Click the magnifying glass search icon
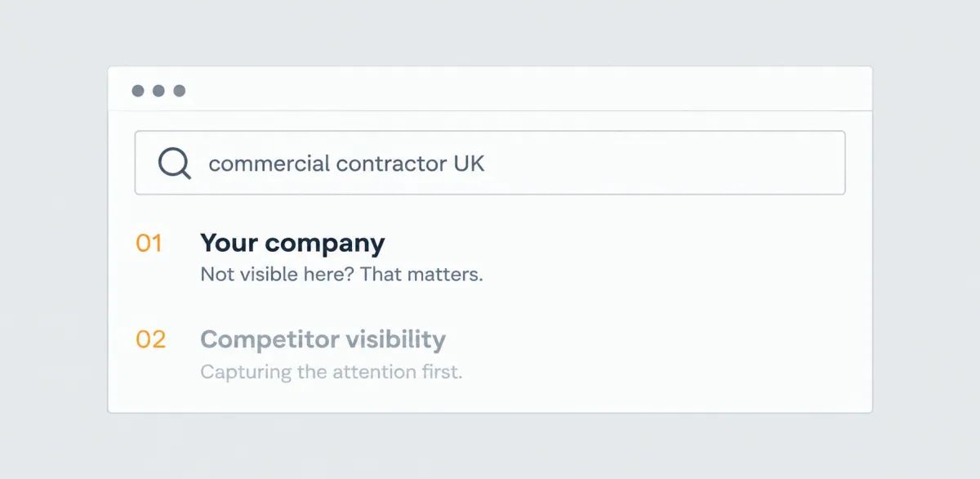The height and width of the screenshot is (479, 980). [x=175, y=163]
